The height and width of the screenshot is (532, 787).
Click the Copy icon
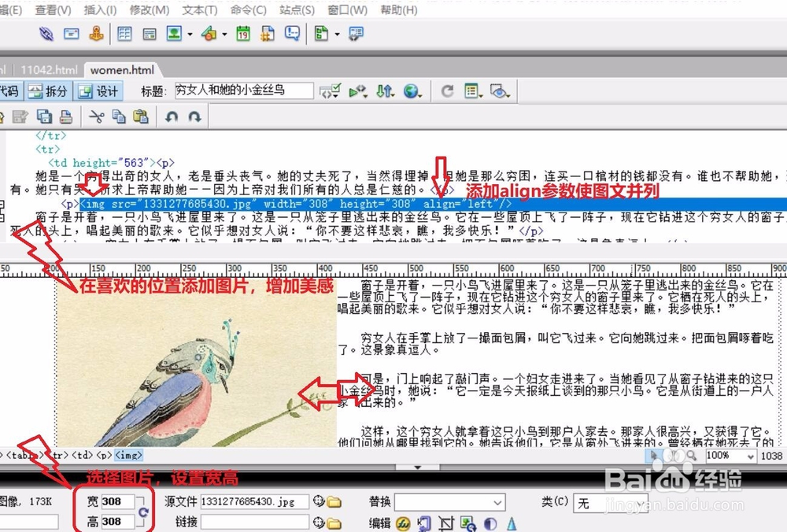119,116
